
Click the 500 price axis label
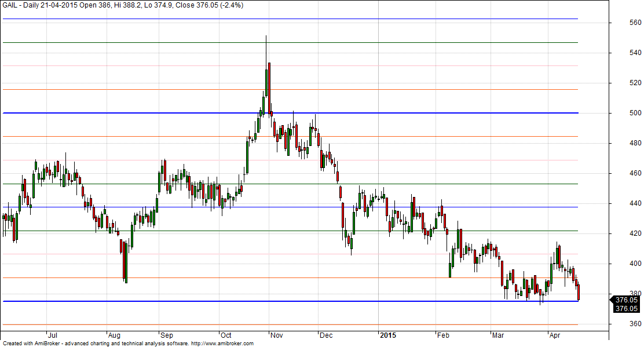pos(619,113)
